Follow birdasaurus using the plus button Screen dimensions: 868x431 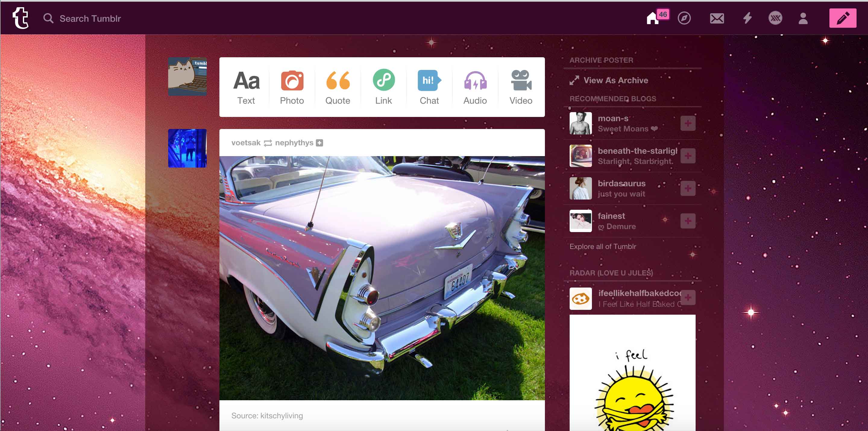point(688,188)
